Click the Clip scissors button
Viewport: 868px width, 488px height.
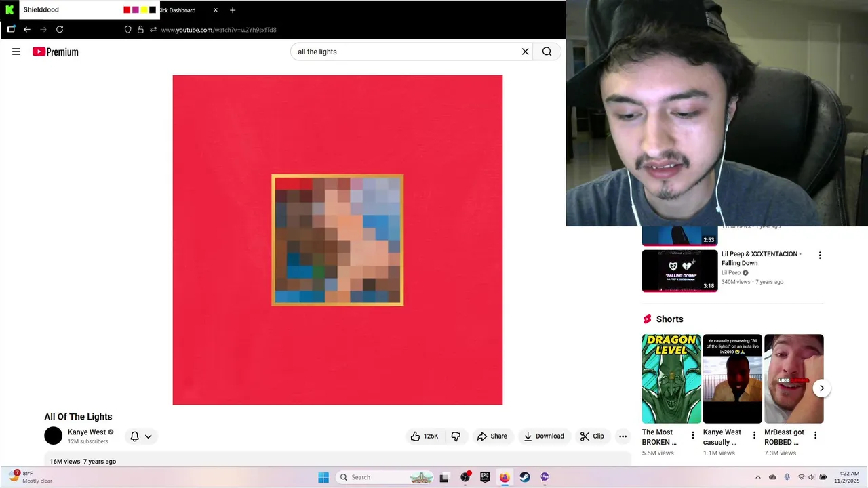(592, 436)
